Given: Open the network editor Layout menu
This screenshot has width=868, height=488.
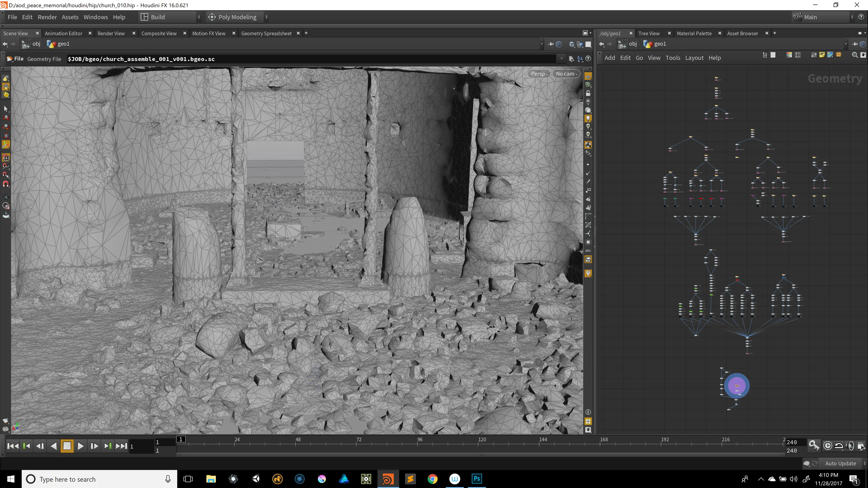Looking at the screenshot, I should 694,58.
